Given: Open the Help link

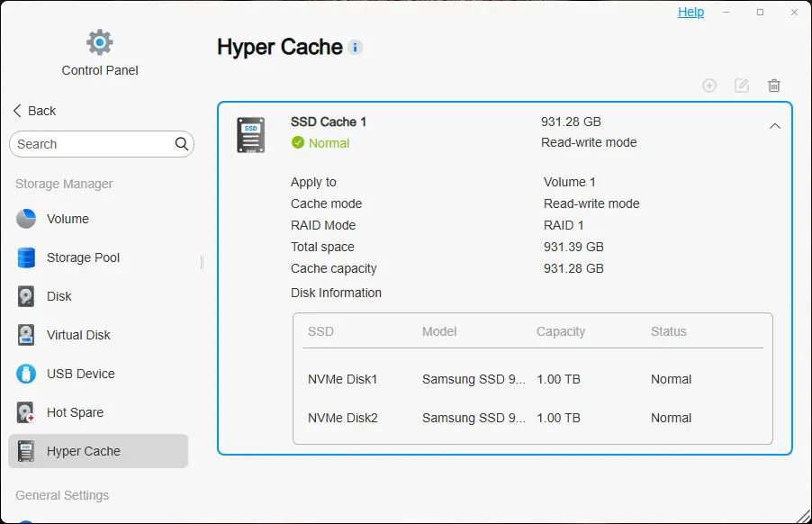Looking at the screenshot, I should pos(690,12).
